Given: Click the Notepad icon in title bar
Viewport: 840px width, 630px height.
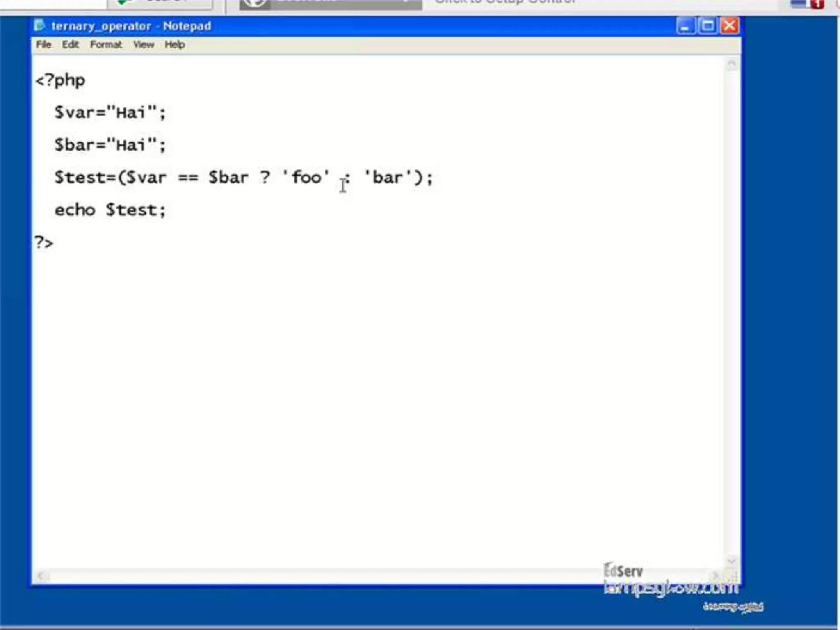Looking at the screenshot, I should pyautogui.click(x=40, y=26).
